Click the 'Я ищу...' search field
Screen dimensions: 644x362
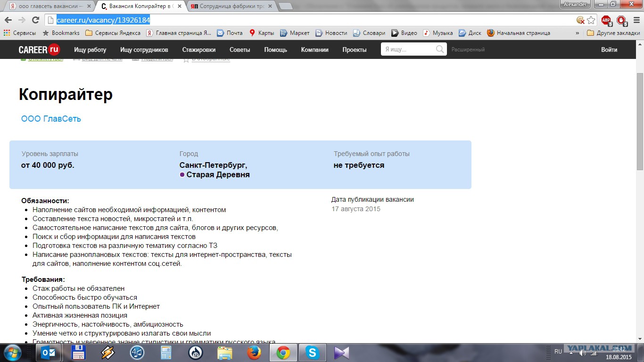click(408, 49)
